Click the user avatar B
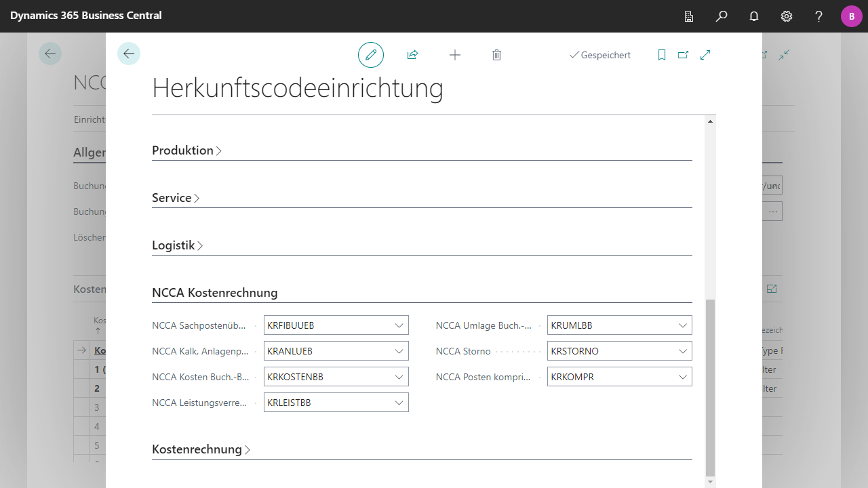This screenshot has width=868, height=488. [x=852, y=16]
